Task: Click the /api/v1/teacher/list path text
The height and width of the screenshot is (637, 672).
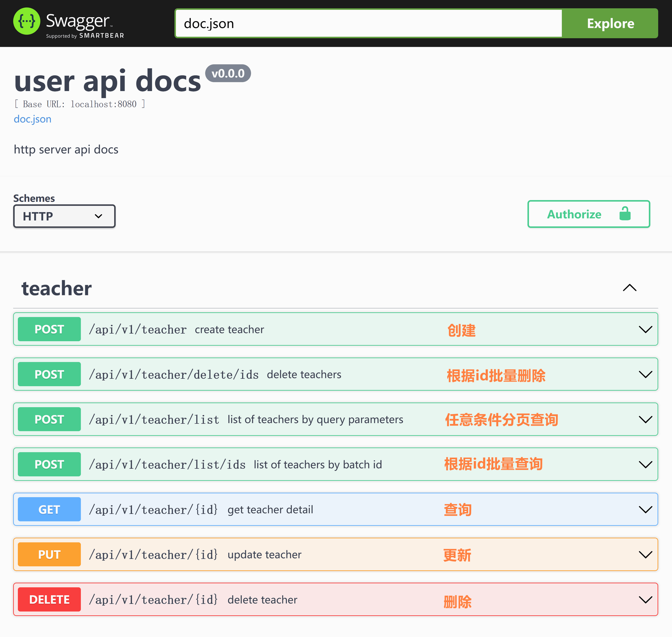Action: pos(154,420)
